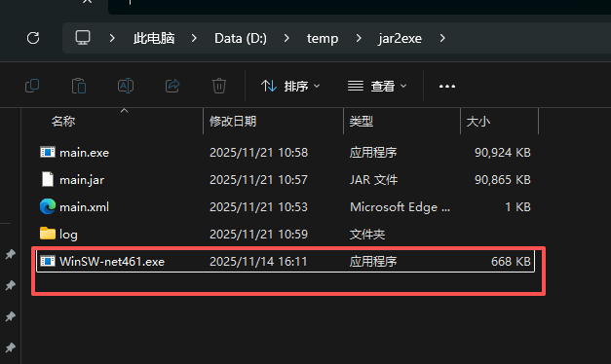Navigate to 此电脑 in breadcrumb
Screen dimensions: 611x364
[x=154, y=38]
